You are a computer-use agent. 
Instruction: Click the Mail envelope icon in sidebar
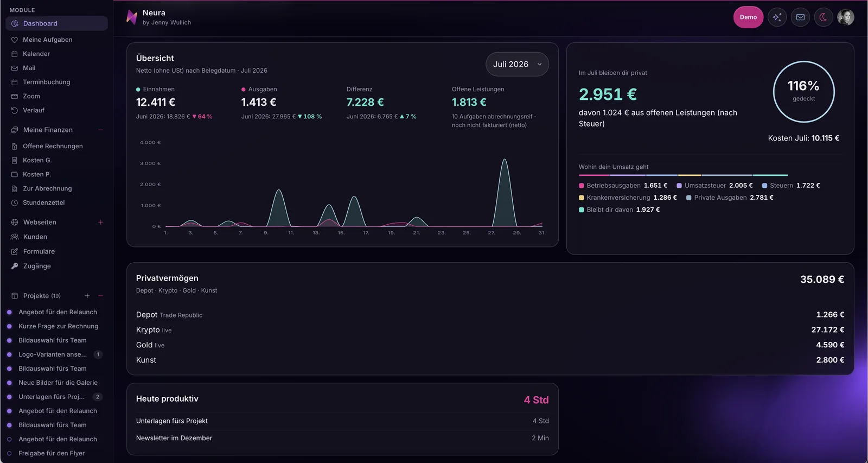[15, 68]
